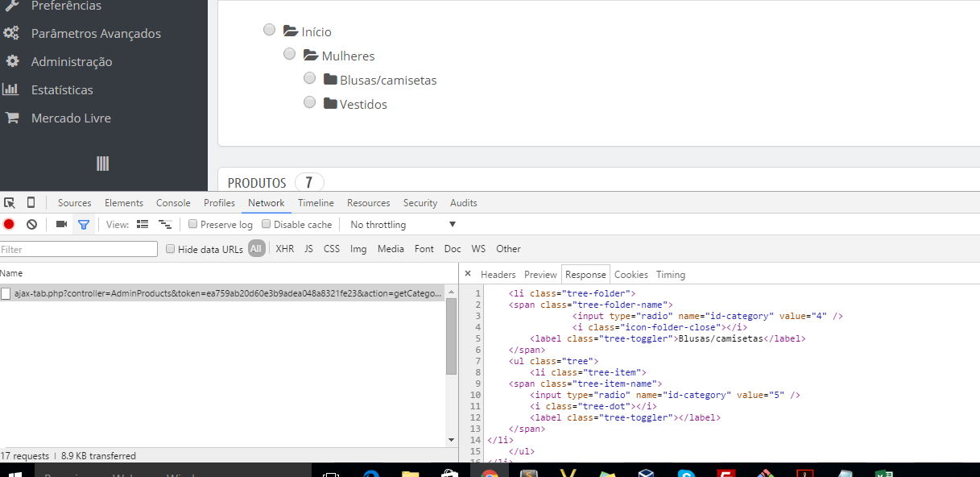
Task: Click the request list scrollbar up arrow
Action: (x=451, y=292)
